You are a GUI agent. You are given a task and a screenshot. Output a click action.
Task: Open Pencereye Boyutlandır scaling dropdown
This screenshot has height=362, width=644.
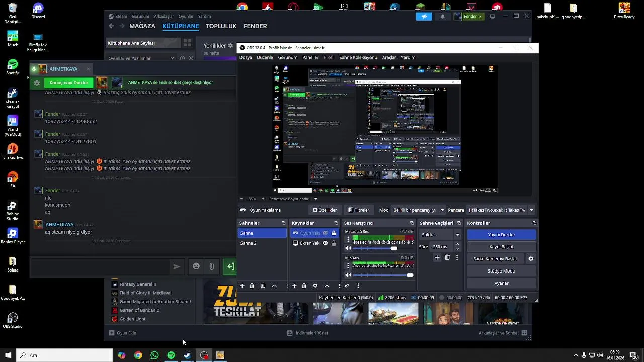pos(315,199)
